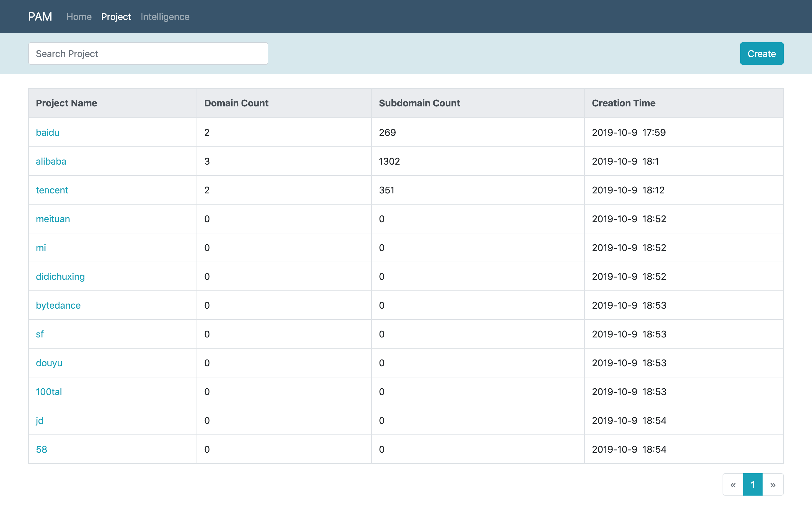
Task: View the bytedance project
Action: [58, 305]
